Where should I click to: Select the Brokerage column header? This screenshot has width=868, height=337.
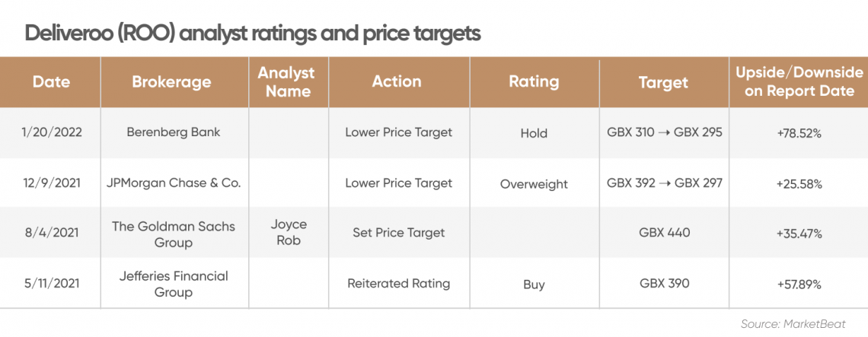coord(171,82)
